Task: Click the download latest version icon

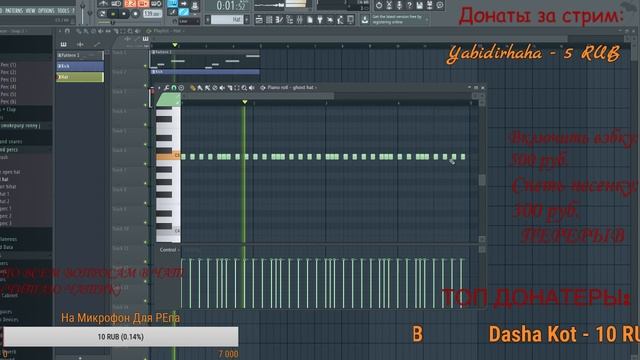Action: [364, 20]
